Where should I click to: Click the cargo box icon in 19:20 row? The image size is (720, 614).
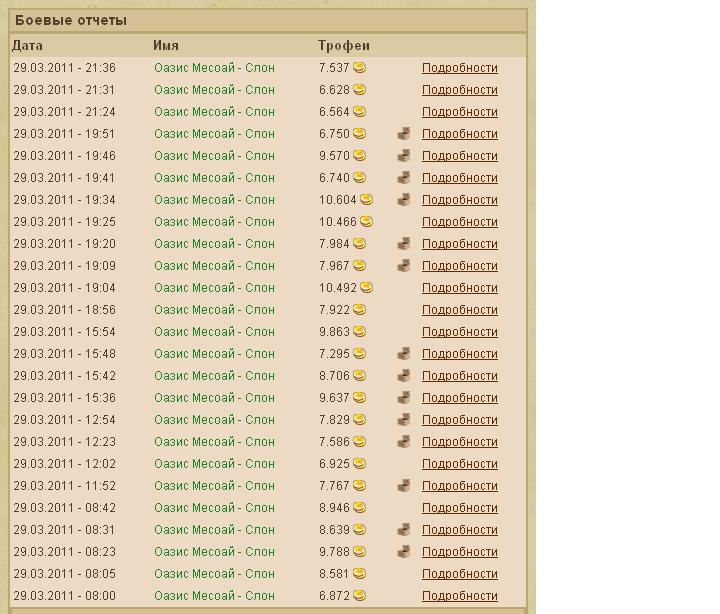click(404, 243)
